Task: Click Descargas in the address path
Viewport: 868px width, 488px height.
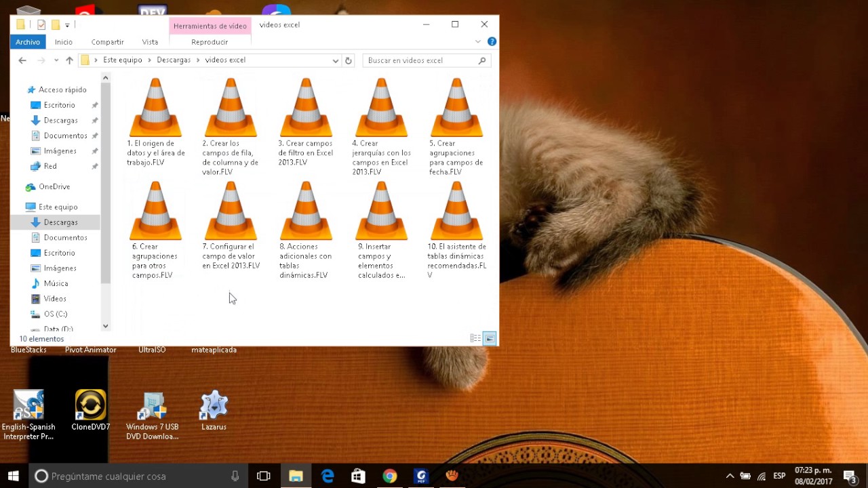Action: (174, 60)
